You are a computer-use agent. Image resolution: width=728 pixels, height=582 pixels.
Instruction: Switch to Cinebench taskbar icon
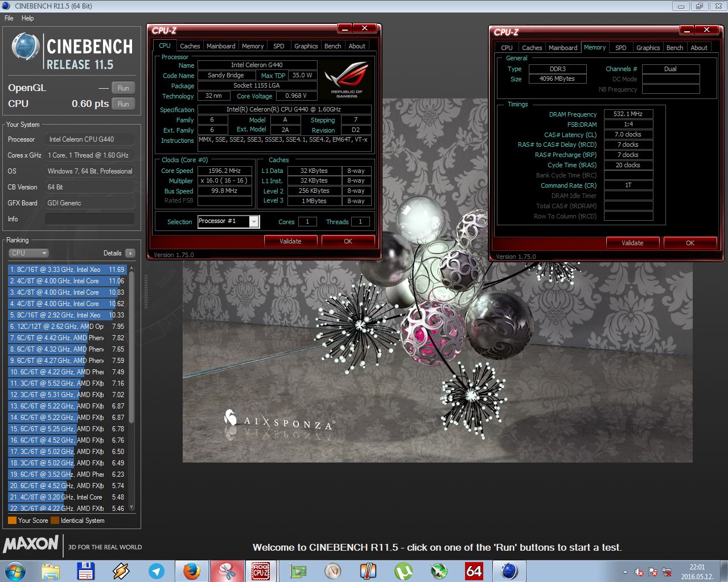coord(509,571)
